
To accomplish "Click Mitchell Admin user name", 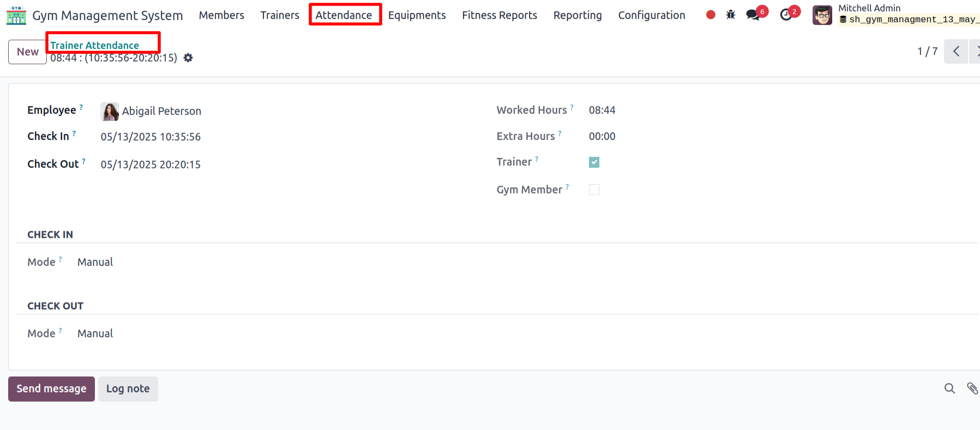I will (x=869, y=8).
